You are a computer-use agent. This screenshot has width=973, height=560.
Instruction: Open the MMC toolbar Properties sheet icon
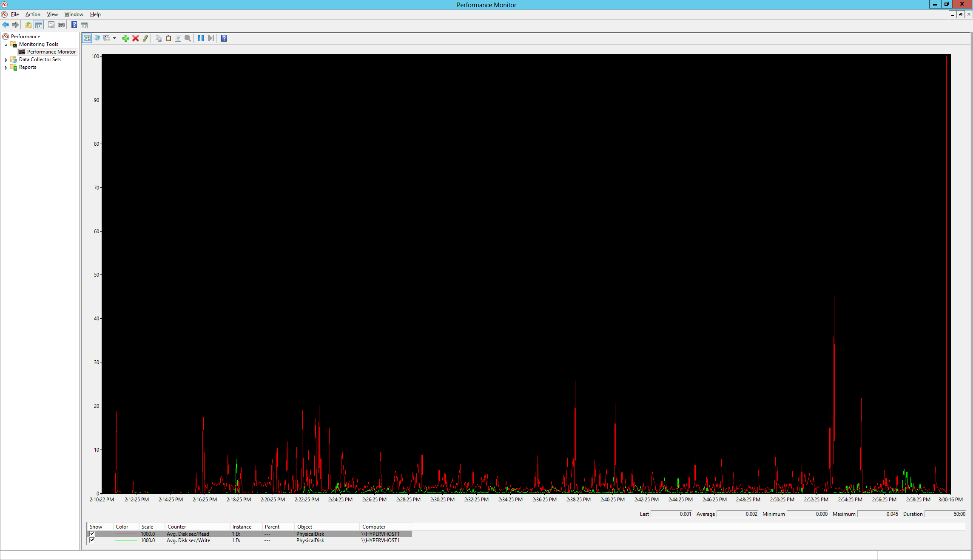[x=51, y=25]
